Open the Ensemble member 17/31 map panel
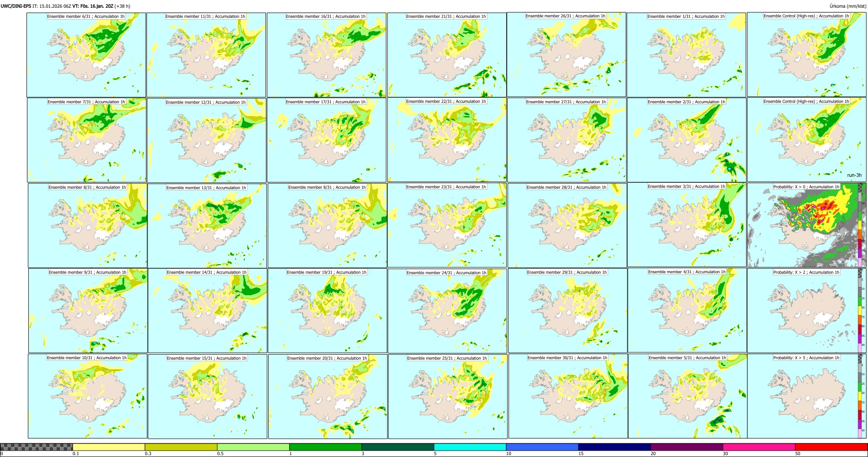The image size is (868, 457). pos(327,140)
